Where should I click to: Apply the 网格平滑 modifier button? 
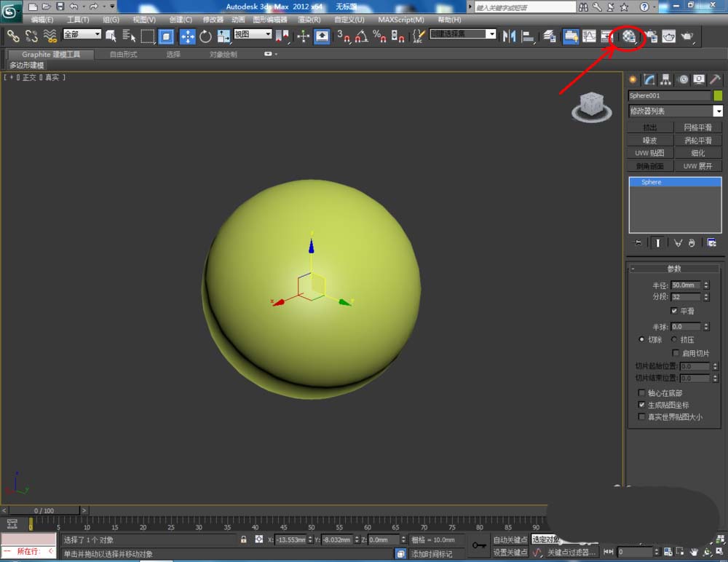tap(698, 127)
